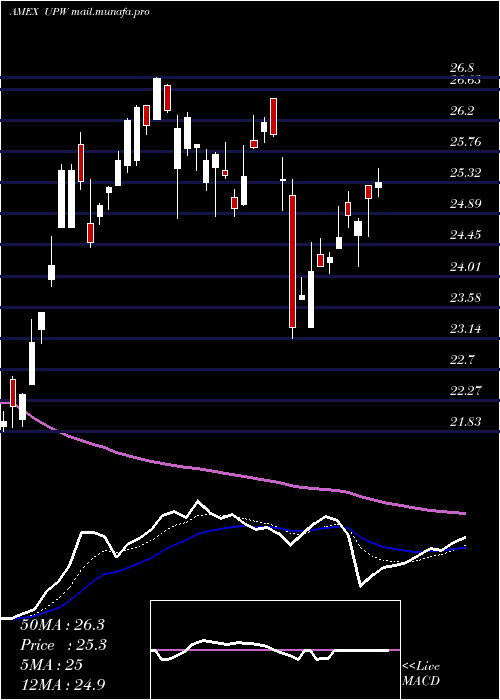Click the 24.89 price axis label
The width and height of the screenshot is (500, 700).
coord(465,204)
